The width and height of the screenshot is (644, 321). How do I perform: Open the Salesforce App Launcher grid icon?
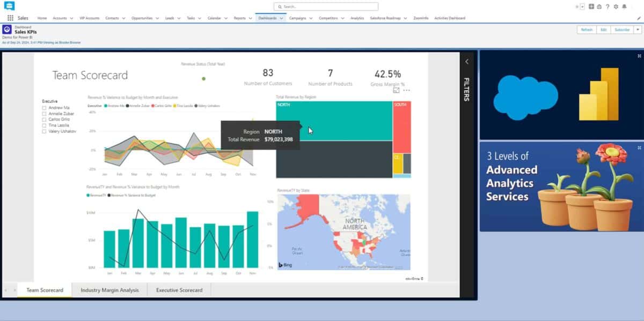click(x=10, y=18)
